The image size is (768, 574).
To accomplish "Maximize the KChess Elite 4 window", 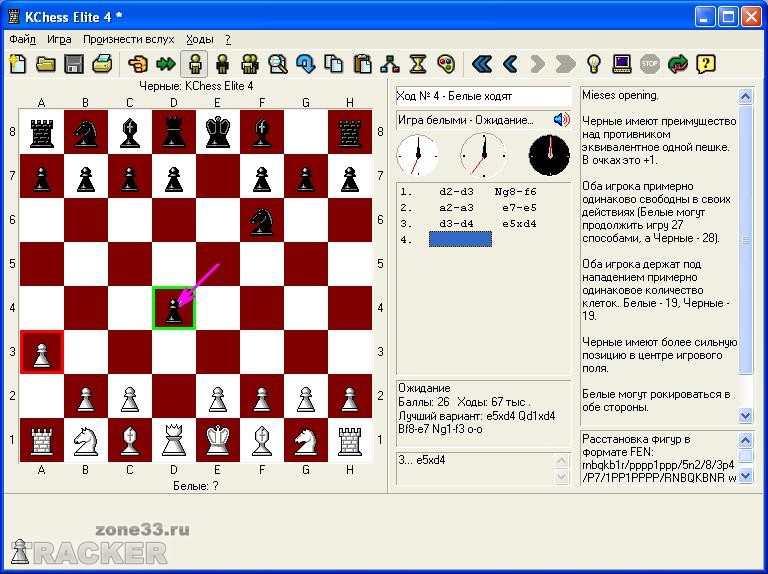I will click(728, 17).
